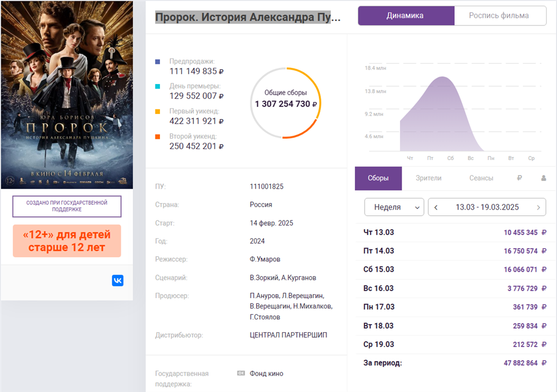Go to the next week arrow
Viewport: 557px width, 392px height.
[x=539, y=207]
